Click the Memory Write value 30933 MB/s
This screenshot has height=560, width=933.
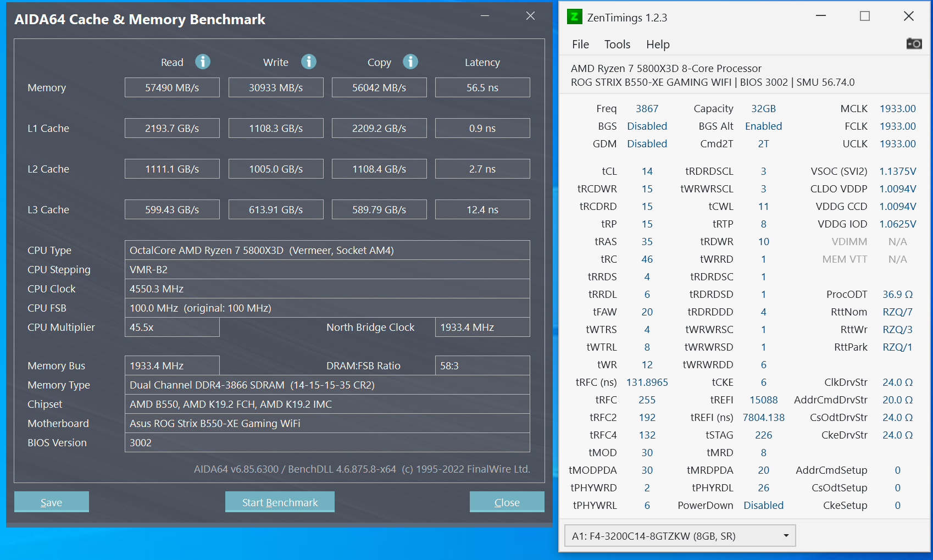coord(276,87)
